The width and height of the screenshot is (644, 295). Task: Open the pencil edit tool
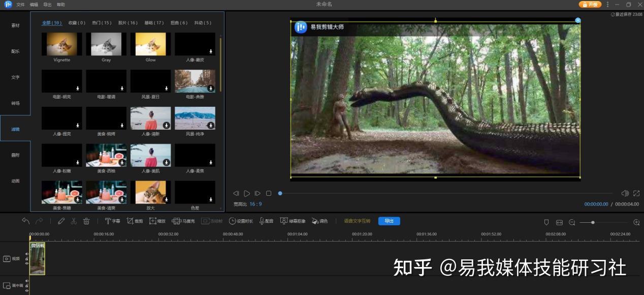(x=61, y=221)
